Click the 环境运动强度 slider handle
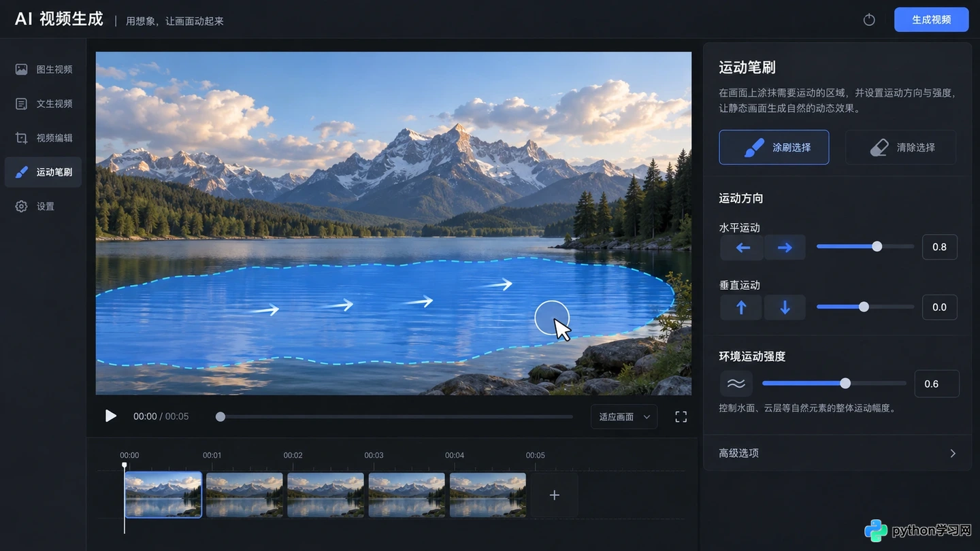Screen dimensions: 980x551 pyautogui.click(x=845, y=383)
